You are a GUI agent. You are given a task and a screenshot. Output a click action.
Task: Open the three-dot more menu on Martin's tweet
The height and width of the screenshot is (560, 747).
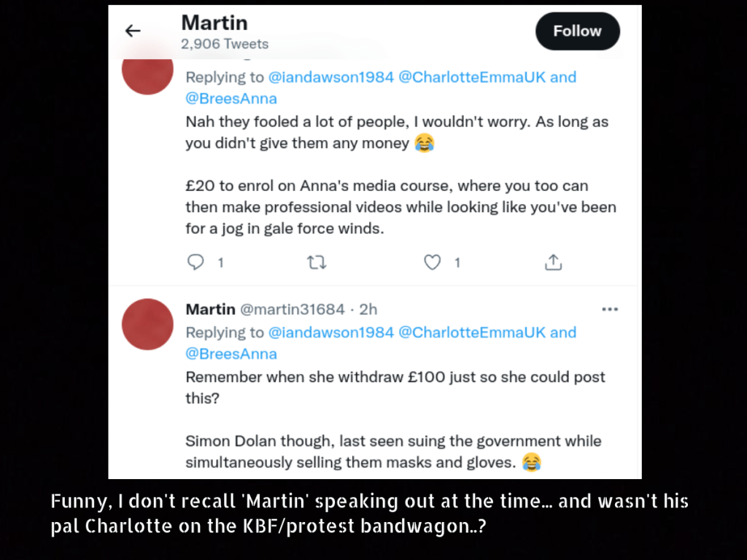point(609,309)
